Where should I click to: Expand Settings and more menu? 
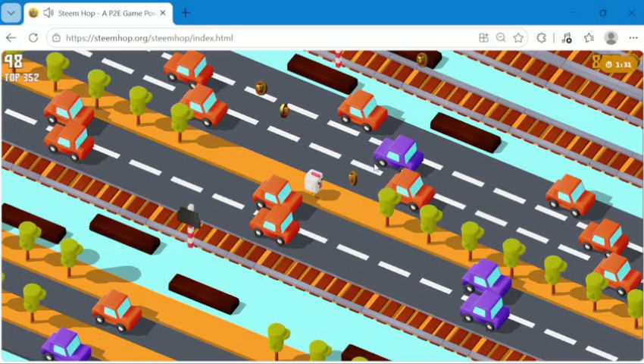tap(633, 38)
